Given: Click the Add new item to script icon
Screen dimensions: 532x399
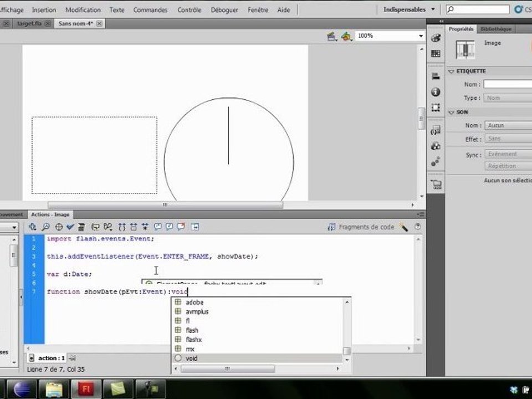Looking at the screenshot, I should [x=33, y=227].
